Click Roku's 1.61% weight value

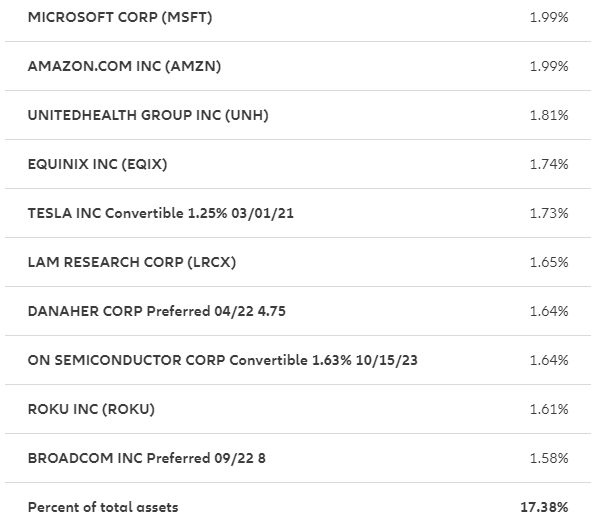(x=549, y=409)
